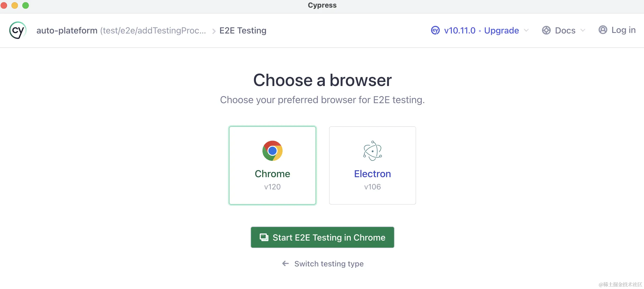Expand the Docs dropdown chevron
644x289 pixels.
pyautogui.click(x=583, y=30)
